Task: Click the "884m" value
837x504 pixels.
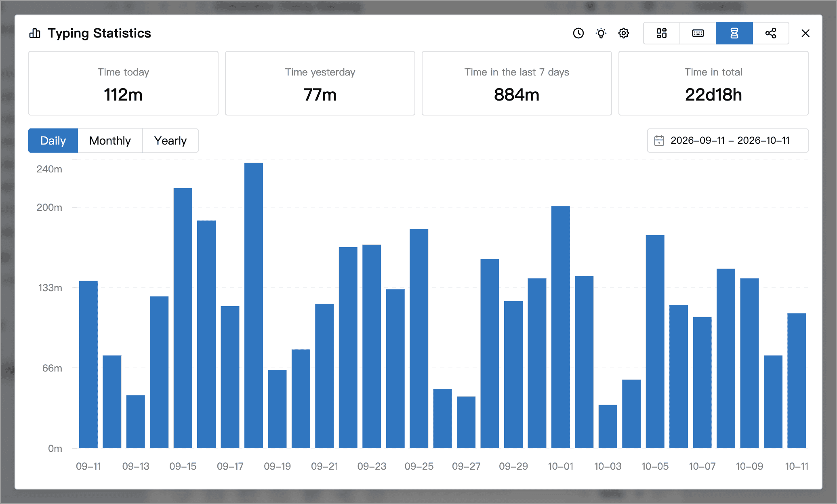Action: pyautogui.click(x=517, y=95)
